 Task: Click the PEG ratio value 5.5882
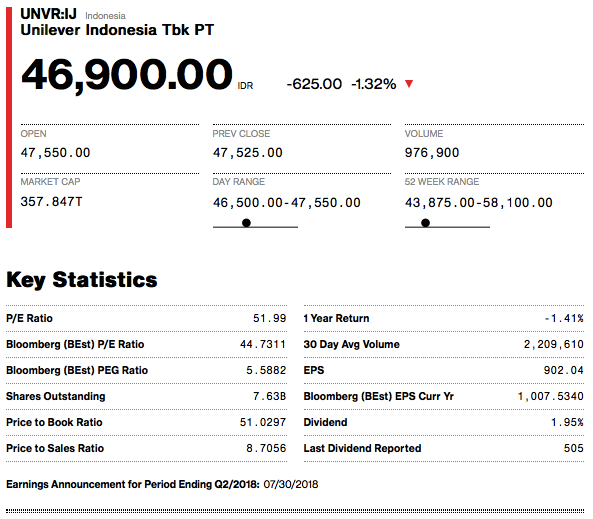(x=266, y=370)
